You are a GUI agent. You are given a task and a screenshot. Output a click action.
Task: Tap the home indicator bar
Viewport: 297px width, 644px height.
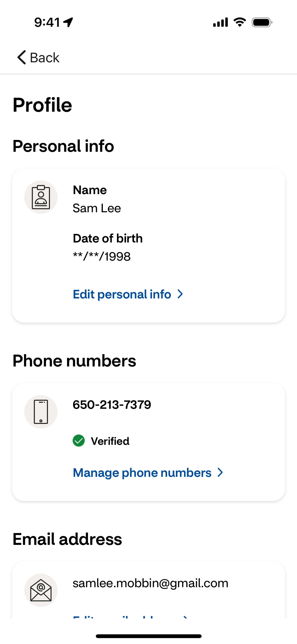148,636
